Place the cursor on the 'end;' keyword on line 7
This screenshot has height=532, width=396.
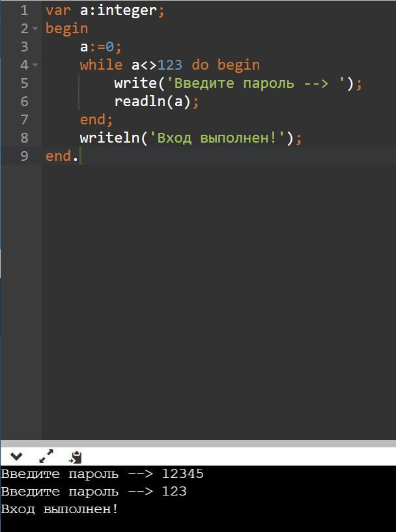[96, 120]
